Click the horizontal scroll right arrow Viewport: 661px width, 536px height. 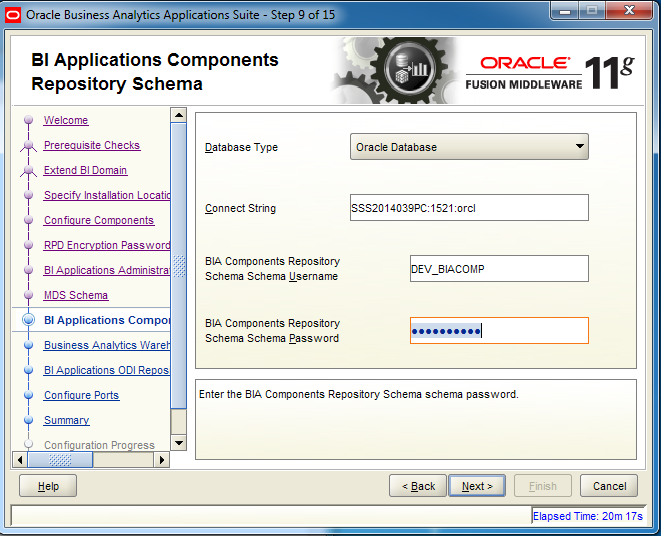[162, 460]
